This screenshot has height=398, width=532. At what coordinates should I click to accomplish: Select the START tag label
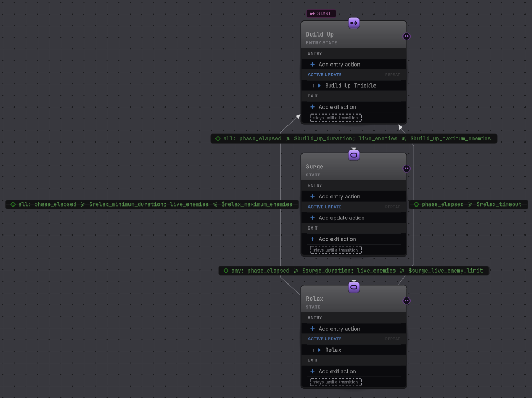321,13
